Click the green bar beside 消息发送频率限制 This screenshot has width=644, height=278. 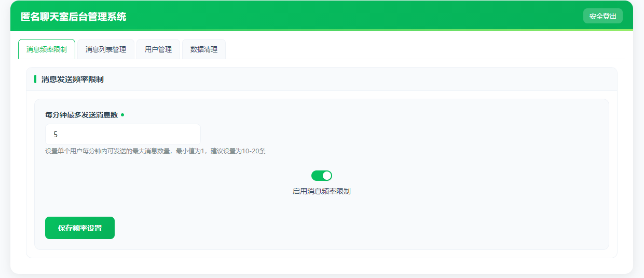coord(35,79)
